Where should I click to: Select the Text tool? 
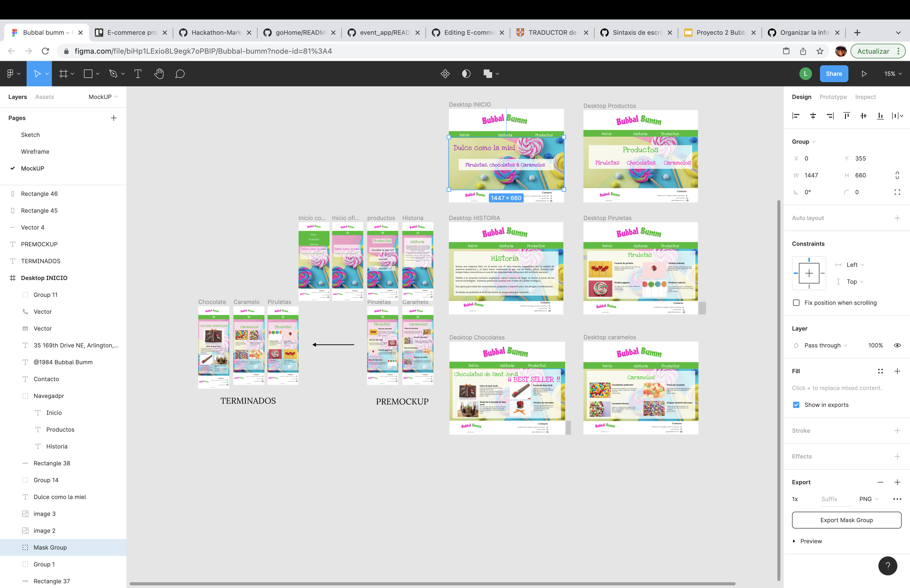click(x=138, y=74)
